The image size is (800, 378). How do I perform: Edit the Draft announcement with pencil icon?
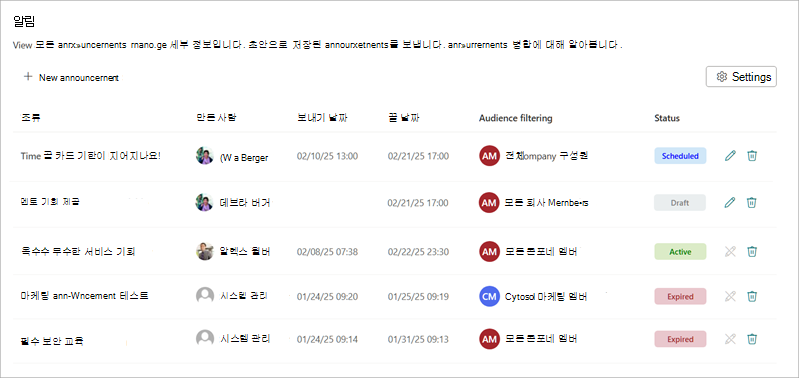click(x=730, y=203)
